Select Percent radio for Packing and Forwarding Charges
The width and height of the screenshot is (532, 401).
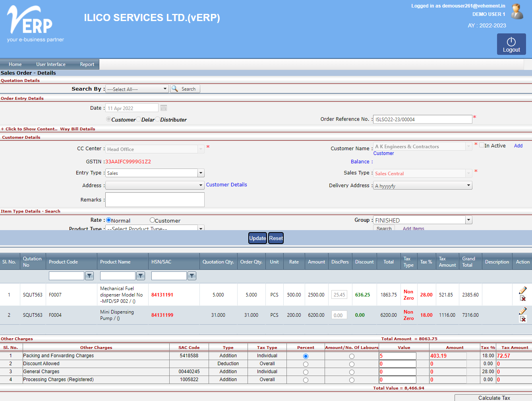coord(306,356)
